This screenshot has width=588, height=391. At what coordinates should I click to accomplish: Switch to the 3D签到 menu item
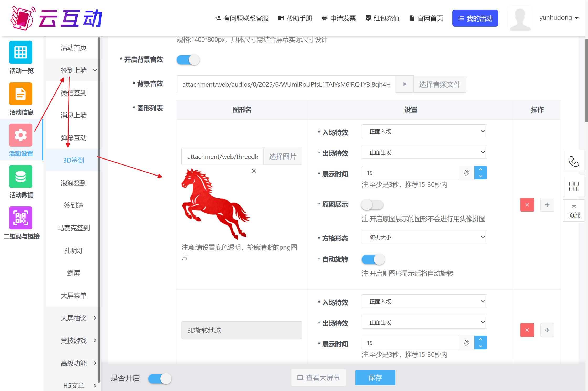[73, 160]
